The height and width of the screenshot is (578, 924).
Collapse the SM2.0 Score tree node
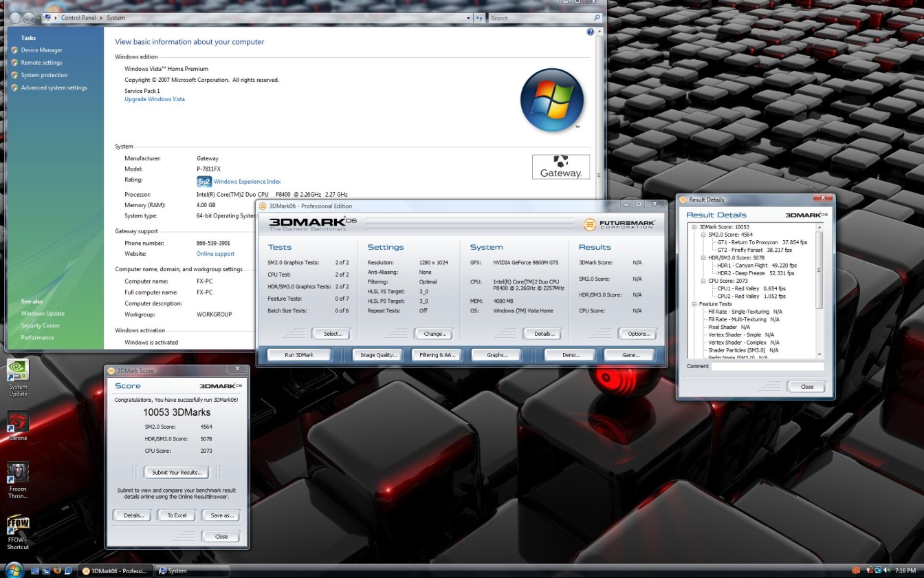tap(703, 235)
